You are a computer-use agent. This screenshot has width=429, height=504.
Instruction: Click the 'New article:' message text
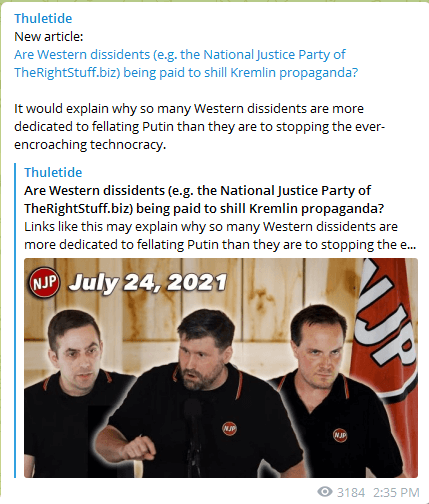(49, 36)
